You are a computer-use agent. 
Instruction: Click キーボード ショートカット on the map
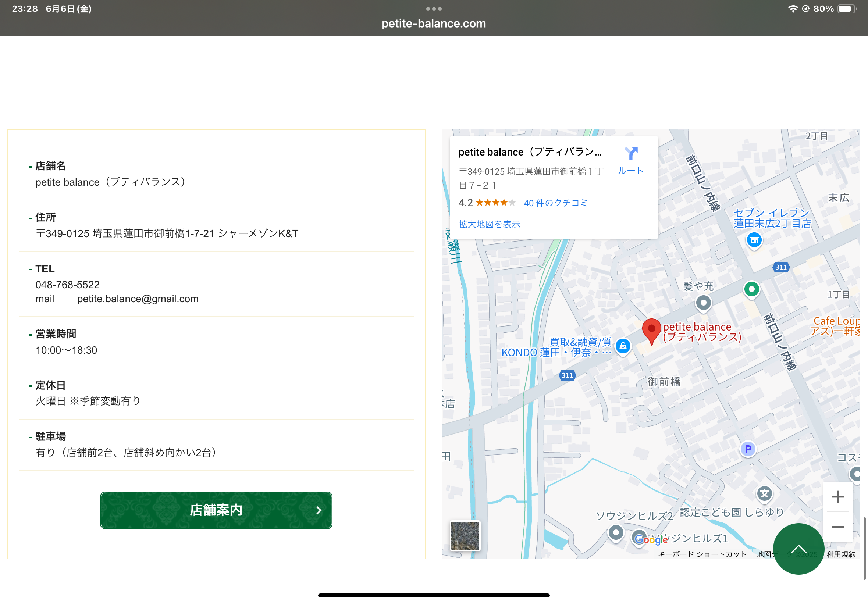702,554
